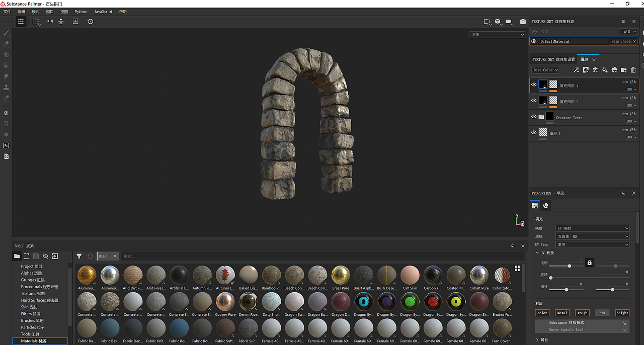Select the Paint brush tool in left toolbar

(6, 33)
